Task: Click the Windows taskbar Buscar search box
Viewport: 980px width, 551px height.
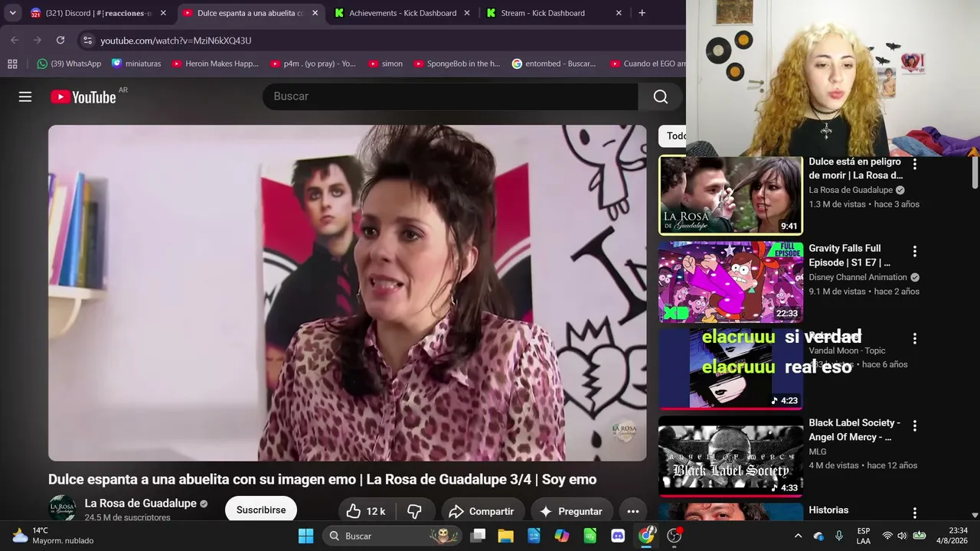Action: click(x=390, y=536)
